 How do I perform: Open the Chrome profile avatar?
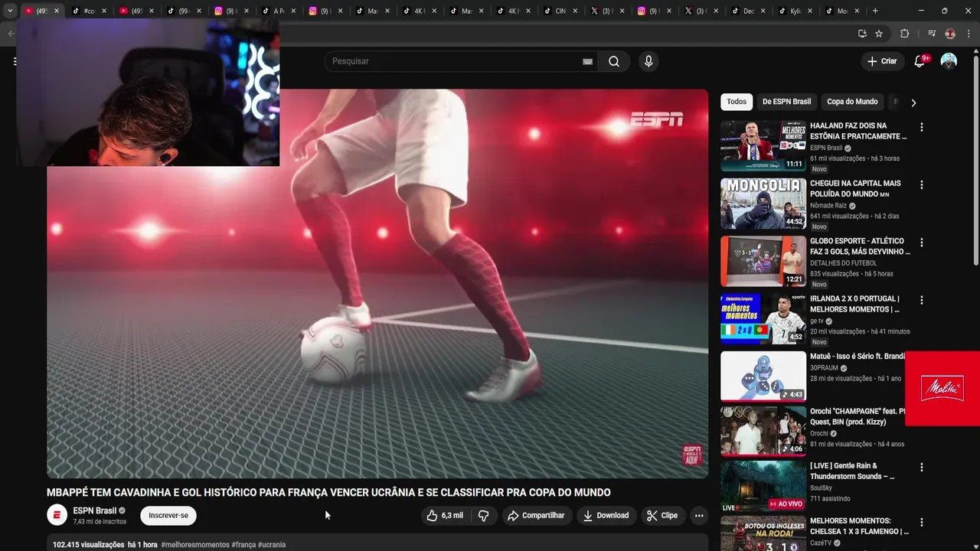(950, 34)
